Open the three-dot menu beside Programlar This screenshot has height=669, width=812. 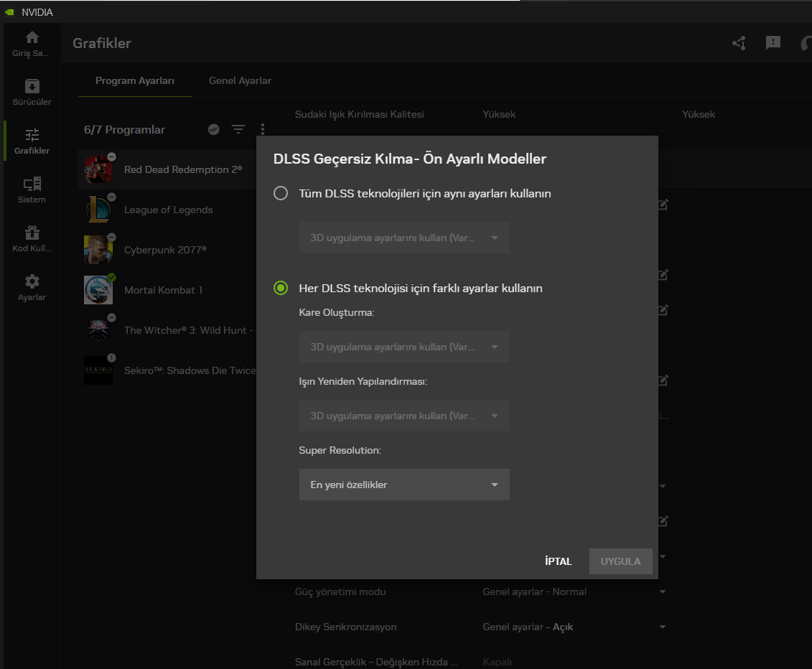tap(263, 129)
